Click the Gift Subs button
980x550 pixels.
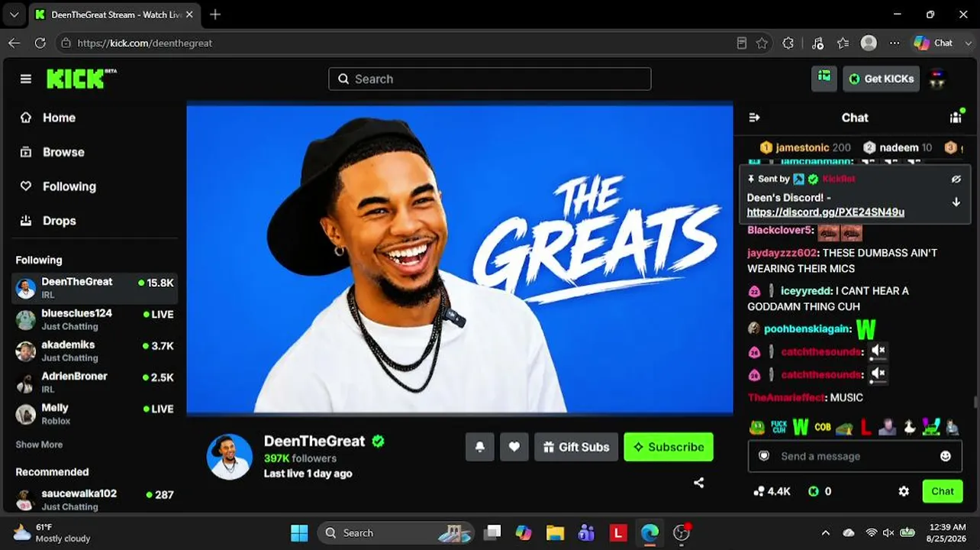click(575, 447)
